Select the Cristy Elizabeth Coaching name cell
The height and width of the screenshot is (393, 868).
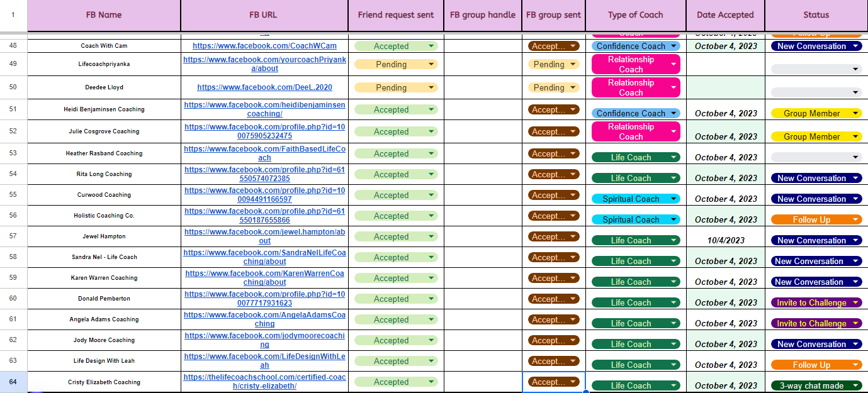(x=104, y=382)
